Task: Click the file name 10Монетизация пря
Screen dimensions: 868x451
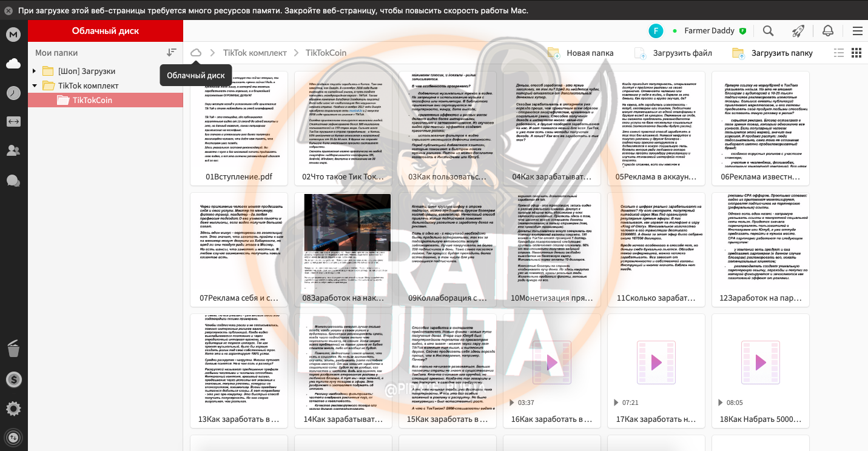Action: tap(552, 298)
